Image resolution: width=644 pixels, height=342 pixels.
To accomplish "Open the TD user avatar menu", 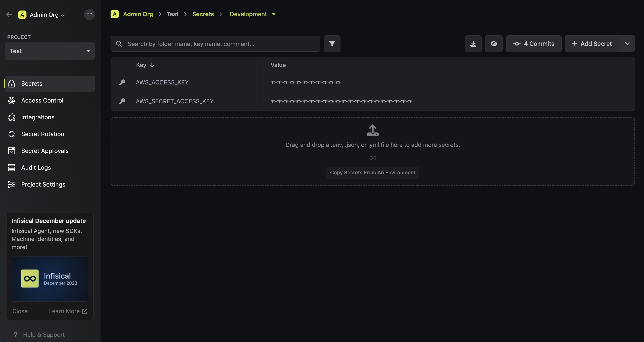I will click(x=89, y=15).
